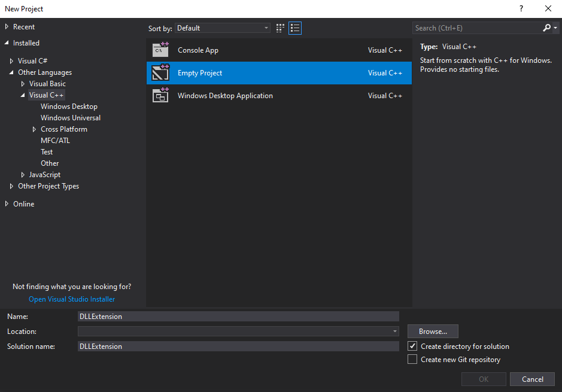Open the Location dropdown arrow
Screen dimensions: 562x392
pos(394,331)
